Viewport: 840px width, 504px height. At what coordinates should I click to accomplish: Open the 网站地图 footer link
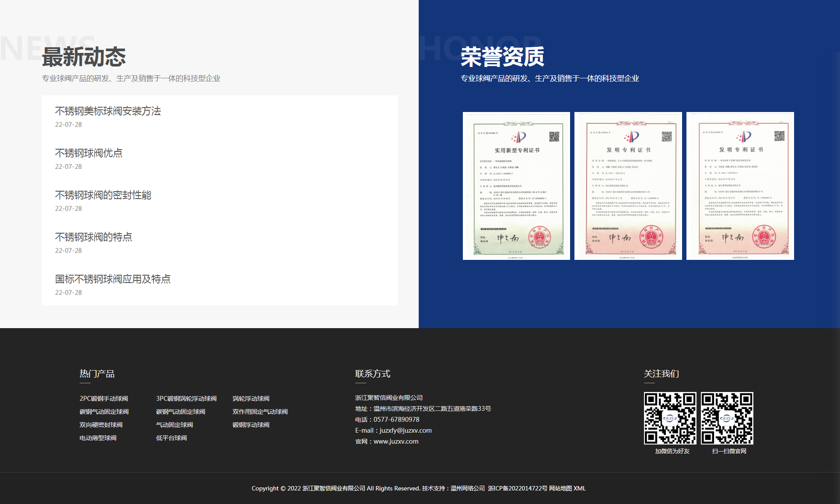(x=560, y=488)
